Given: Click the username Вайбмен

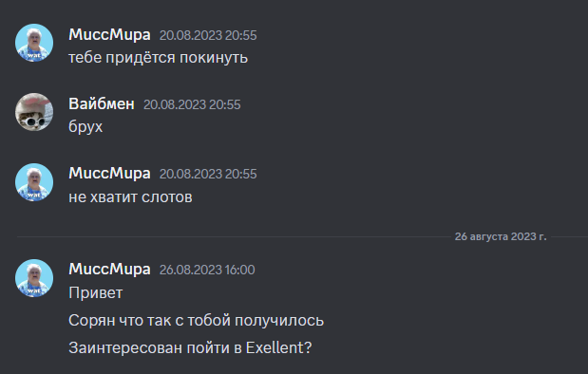Looking at the screenshot, I should [102, 104].
